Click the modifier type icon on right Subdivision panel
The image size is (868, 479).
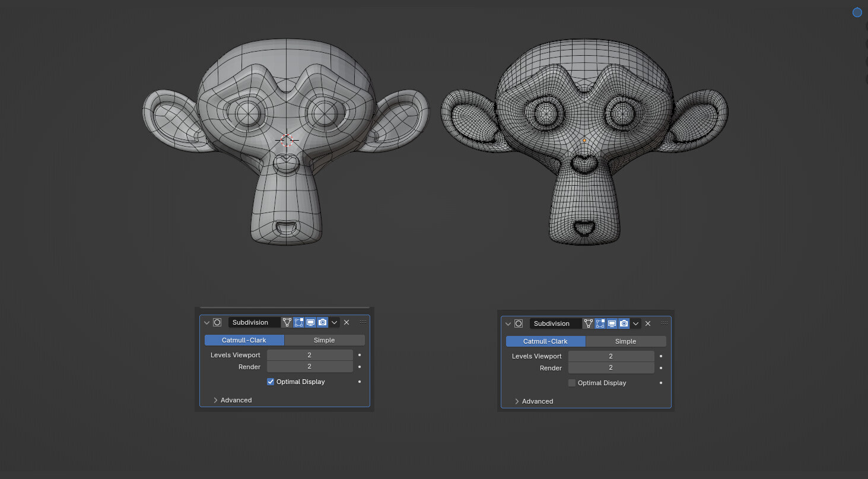[519, 323]
